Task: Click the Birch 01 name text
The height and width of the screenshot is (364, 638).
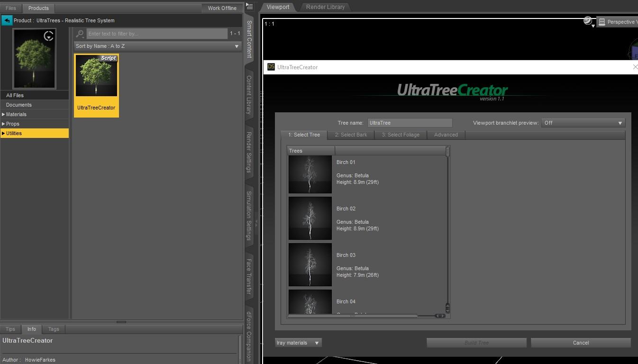Action: (346, 162)
